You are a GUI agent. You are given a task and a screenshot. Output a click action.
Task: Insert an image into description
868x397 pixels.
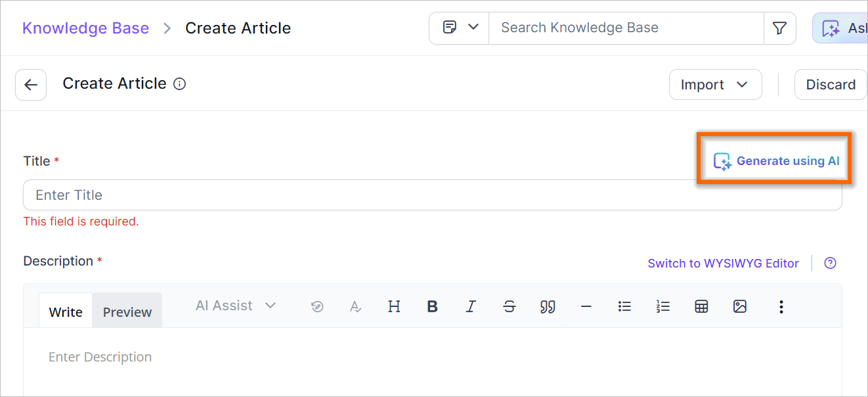tap(740, 306)
